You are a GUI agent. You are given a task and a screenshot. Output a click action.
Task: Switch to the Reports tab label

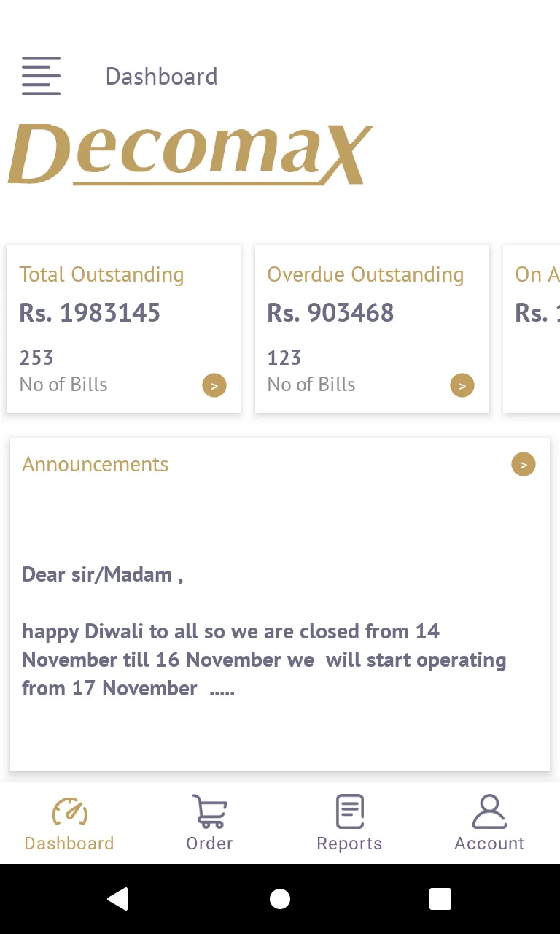point(350,844)
